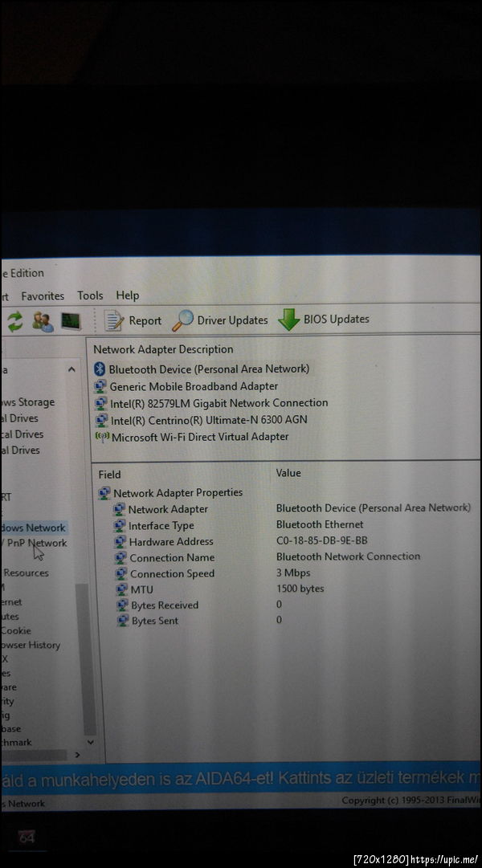Select the Windows Storage tree item

[28, 402]
